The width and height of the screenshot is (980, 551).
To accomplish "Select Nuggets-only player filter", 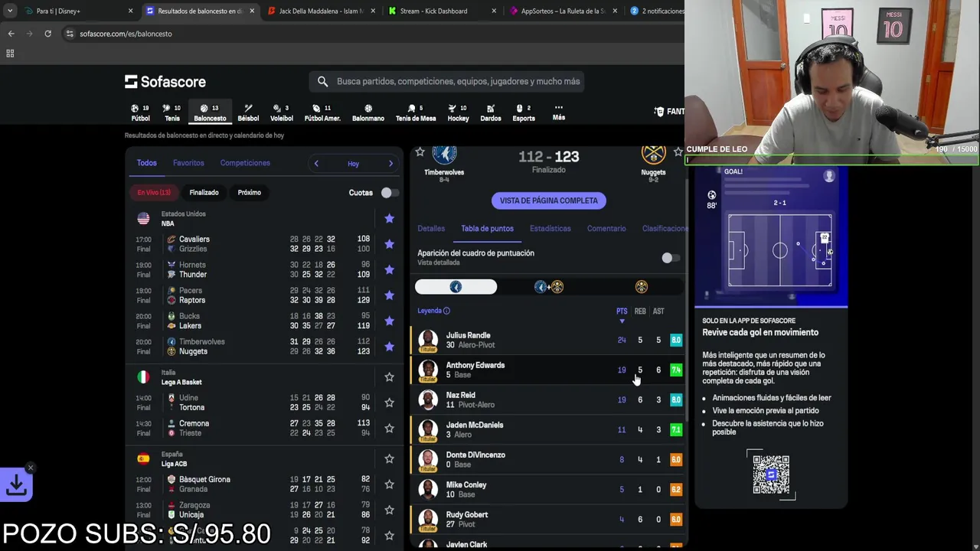I will click(x=641, y=287).
